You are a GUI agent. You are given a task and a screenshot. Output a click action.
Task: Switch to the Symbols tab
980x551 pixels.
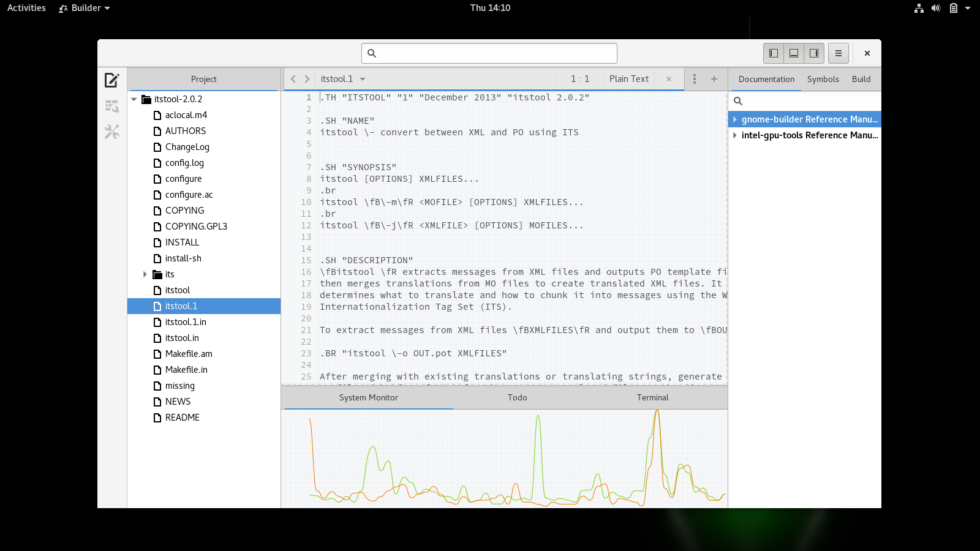tap(823, 79)
